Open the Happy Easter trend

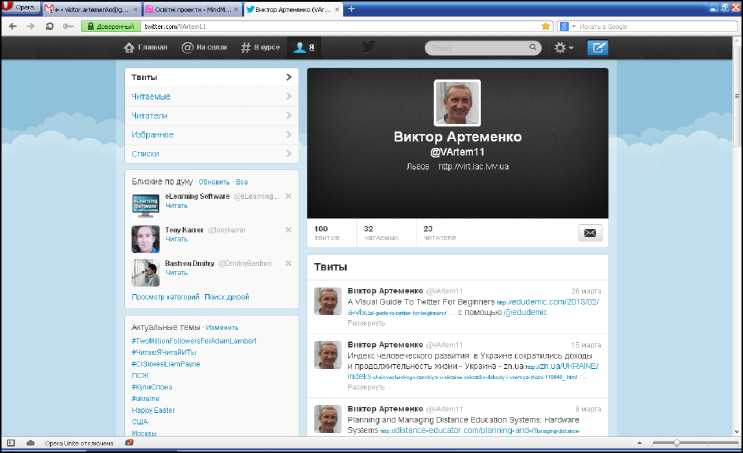[x=153, y=410]
